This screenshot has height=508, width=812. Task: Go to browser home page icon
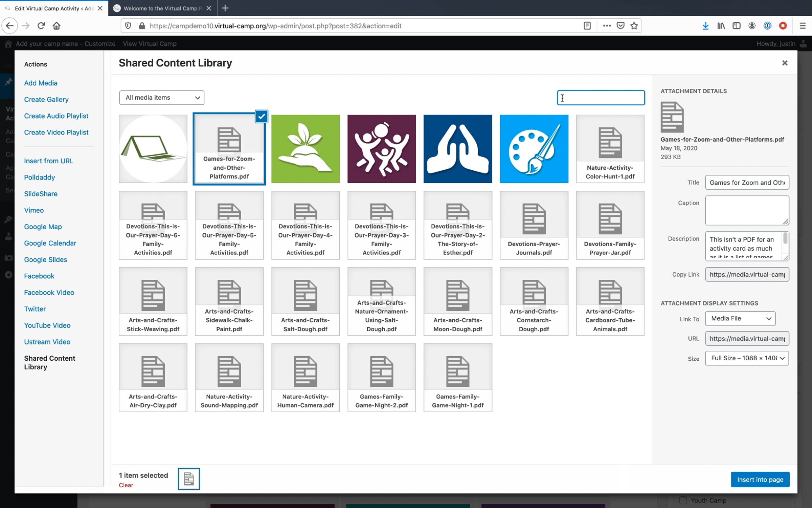[57, 26]
